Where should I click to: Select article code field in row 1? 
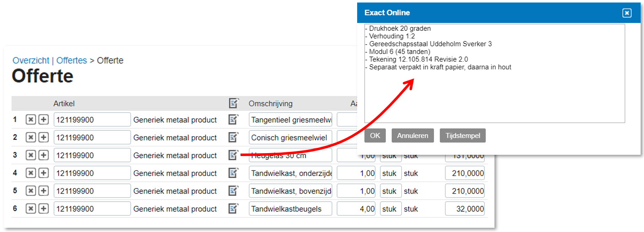pyautogui.click(x=92, y=120)
